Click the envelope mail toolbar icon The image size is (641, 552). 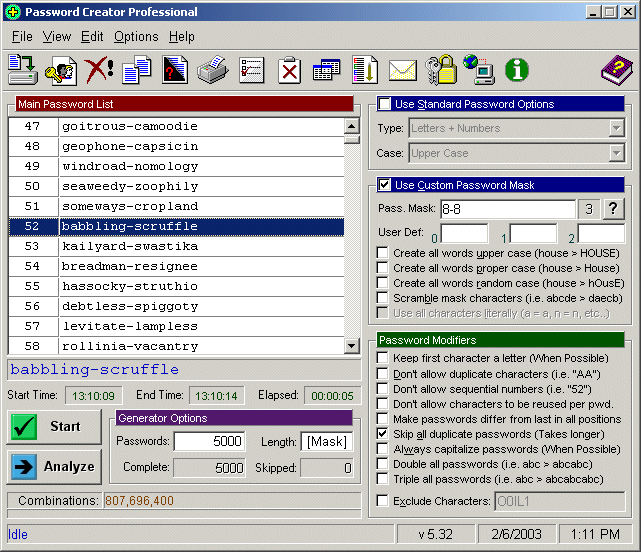pyautogui.click(x=403, y=70)
